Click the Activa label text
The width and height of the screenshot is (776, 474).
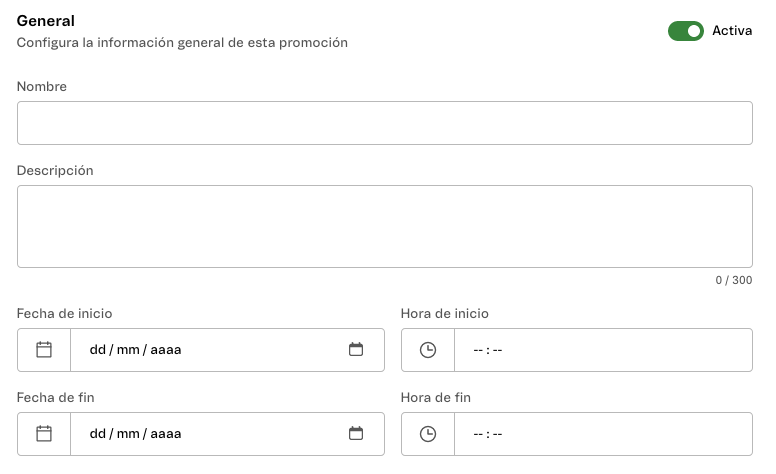[732, 31]
